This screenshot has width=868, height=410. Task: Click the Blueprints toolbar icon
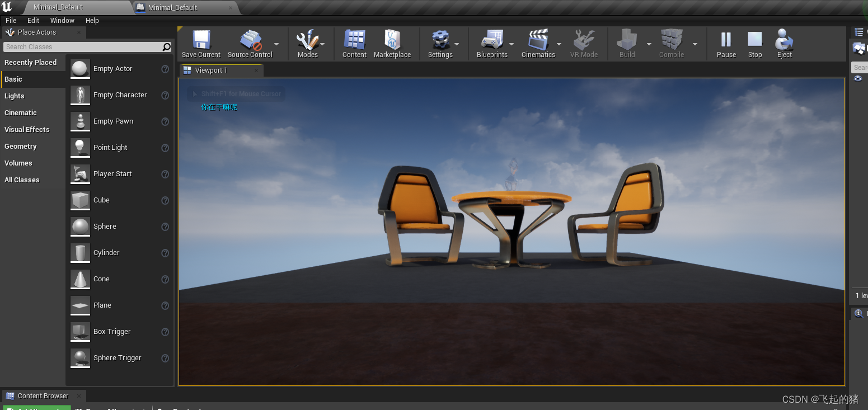point(492,40)
